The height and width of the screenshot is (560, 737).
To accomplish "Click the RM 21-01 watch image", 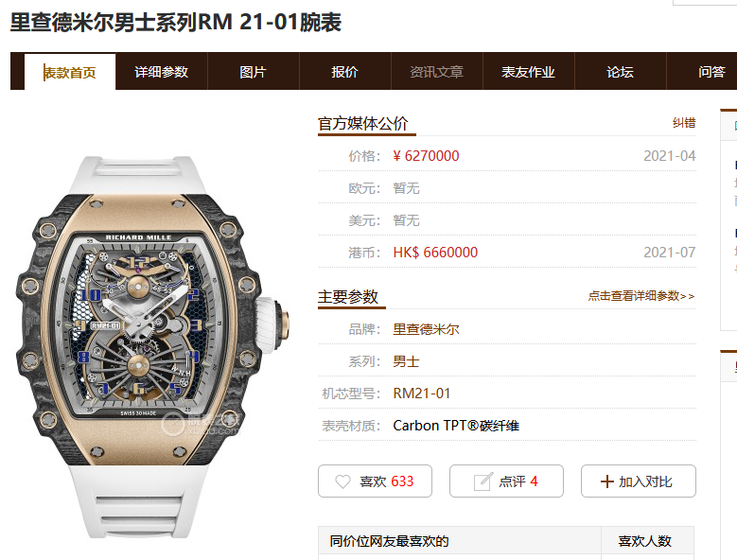I will click(x=151, y=347).
